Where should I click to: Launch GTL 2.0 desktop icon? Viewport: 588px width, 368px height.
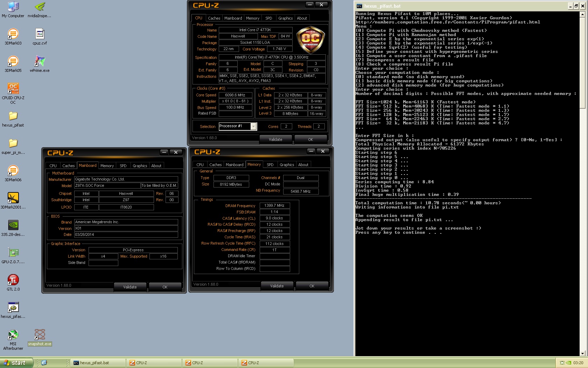(13, 282)
